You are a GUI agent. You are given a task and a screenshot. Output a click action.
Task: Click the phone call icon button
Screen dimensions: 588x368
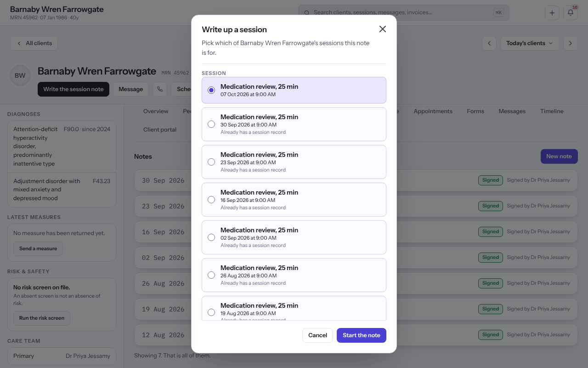(160, 89)
